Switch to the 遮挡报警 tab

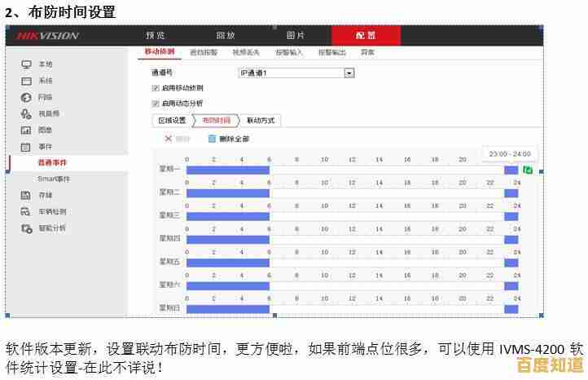(x=204, y=52)
